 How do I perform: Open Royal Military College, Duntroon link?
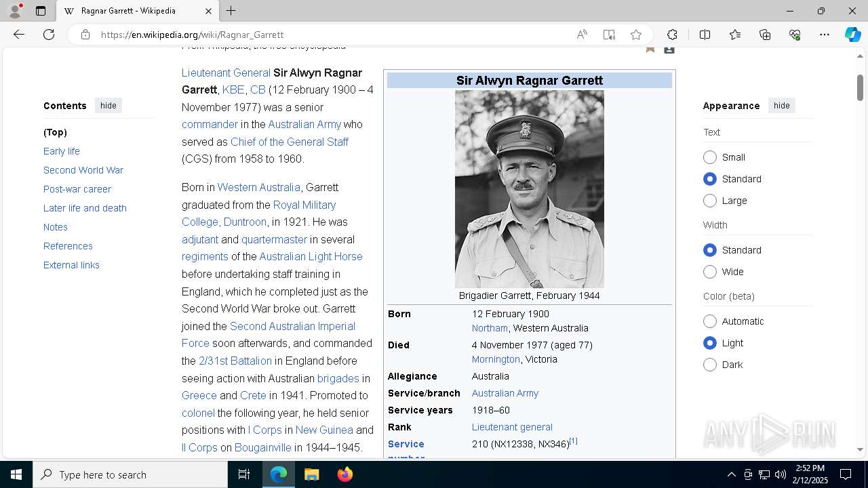click(x=258, y=213)
